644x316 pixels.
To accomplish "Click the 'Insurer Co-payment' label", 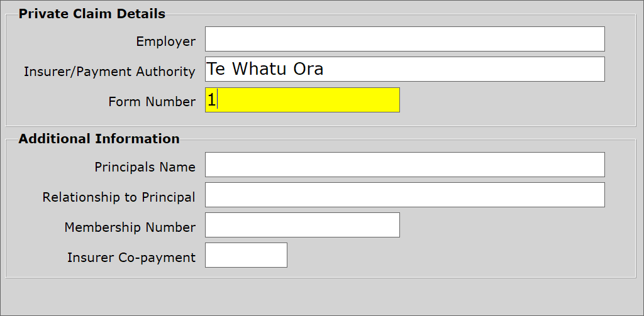I will tap(131, 258).
